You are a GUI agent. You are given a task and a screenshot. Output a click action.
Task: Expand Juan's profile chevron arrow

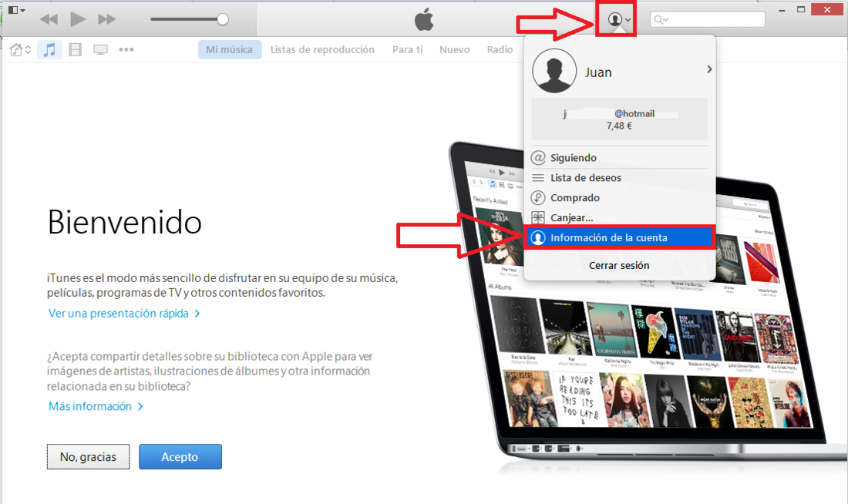point(709,69)
